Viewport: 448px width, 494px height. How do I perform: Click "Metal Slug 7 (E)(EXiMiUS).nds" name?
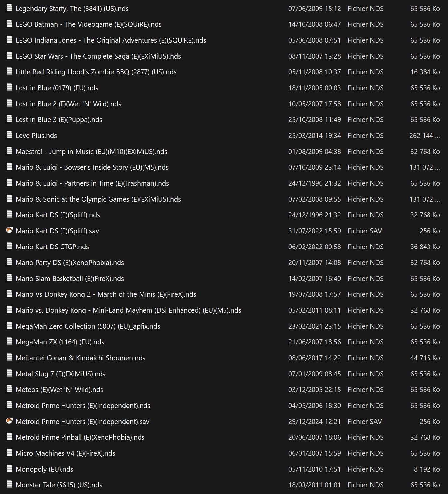pos(61,374)
